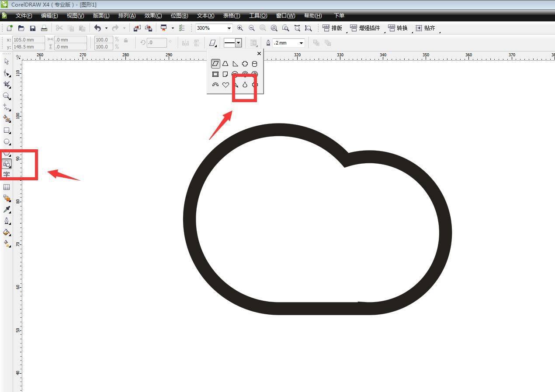The image size is (555, 392).
Task: Pick the arch shape in popup
Action: 215,85
